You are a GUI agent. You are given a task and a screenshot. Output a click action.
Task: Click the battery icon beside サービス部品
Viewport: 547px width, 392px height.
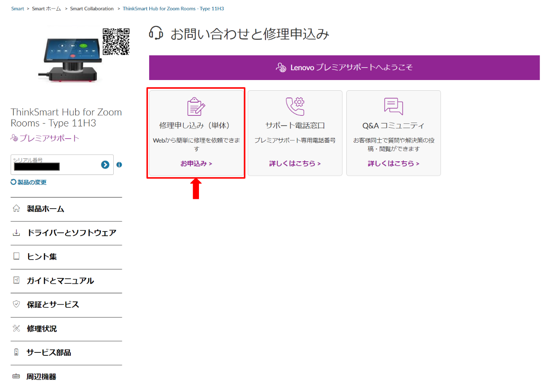coord(17,352)
